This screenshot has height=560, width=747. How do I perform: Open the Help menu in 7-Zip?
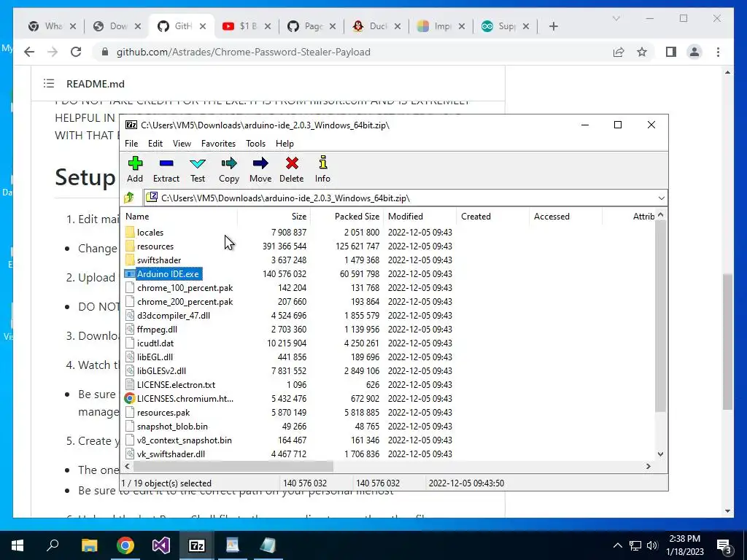pos(285,144)
